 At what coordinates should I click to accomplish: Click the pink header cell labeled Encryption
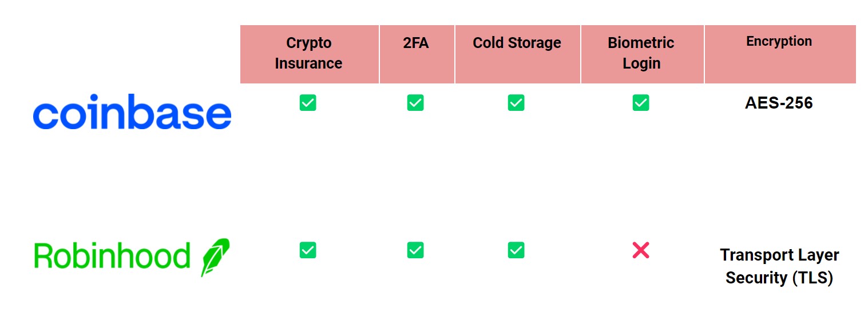(780, 54)
